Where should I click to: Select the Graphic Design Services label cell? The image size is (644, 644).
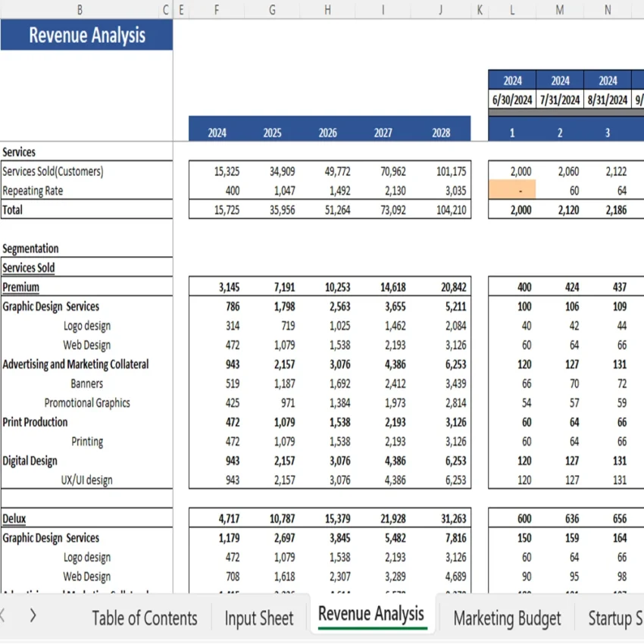(62, 306)
